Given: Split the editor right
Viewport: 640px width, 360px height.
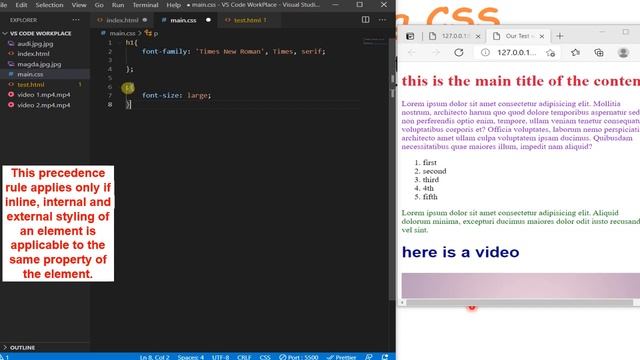Looking at the screenshot, I should click(x=365, y=20).
